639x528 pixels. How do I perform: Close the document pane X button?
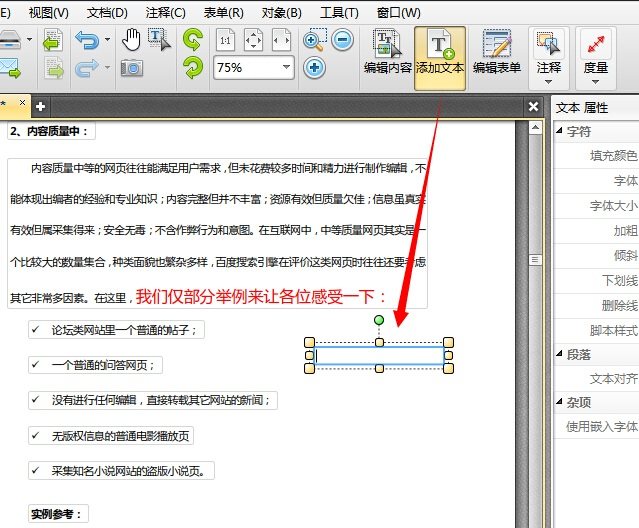pyautogui.click(x=533, y=107)
